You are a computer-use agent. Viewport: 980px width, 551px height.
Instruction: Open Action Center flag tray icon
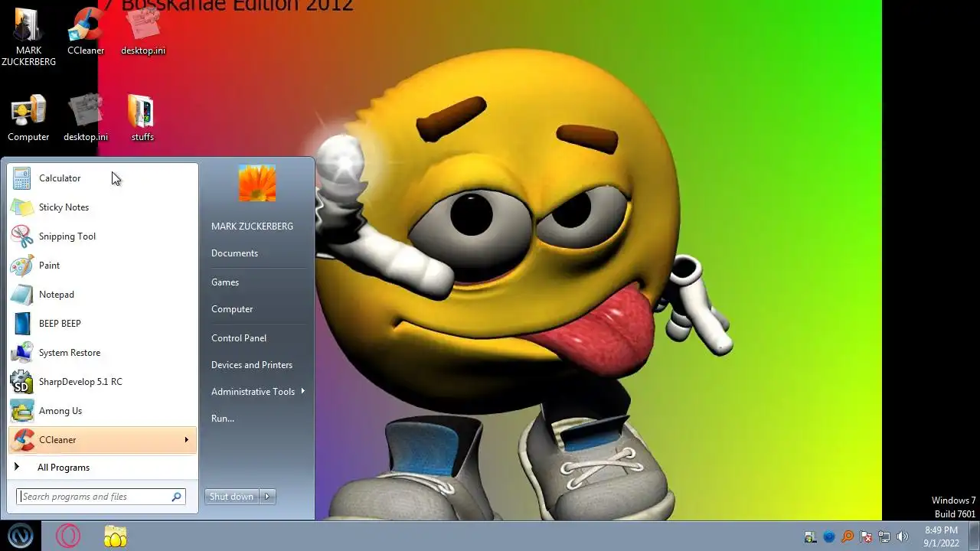[866, 536]
